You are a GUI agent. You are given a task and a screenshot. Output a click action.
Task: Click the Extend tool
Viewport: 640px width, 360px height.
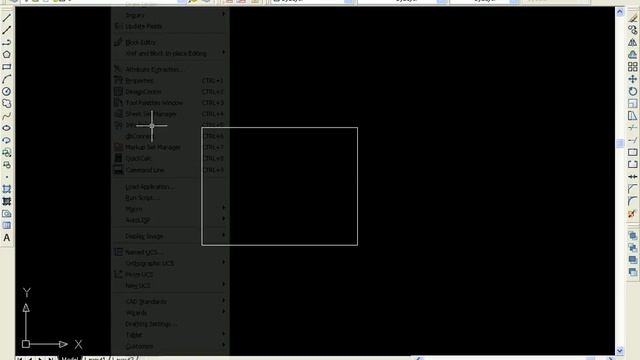(633, 140)
